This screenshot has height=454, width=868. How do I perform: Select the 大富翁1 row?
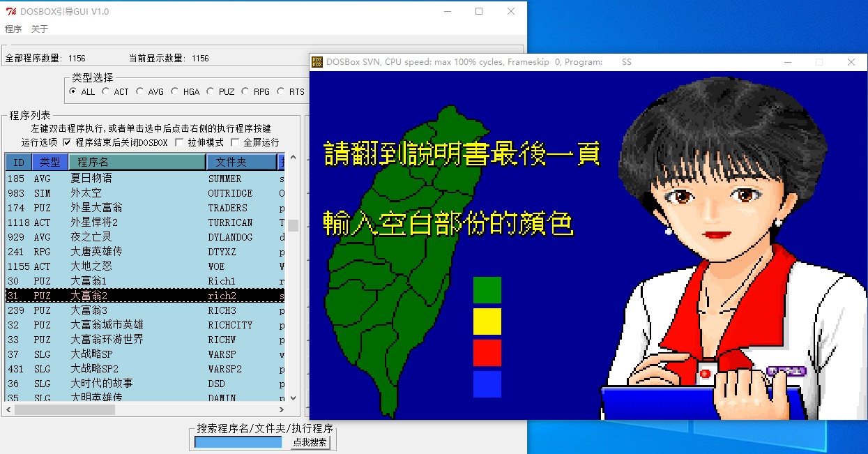click(145, 281)
